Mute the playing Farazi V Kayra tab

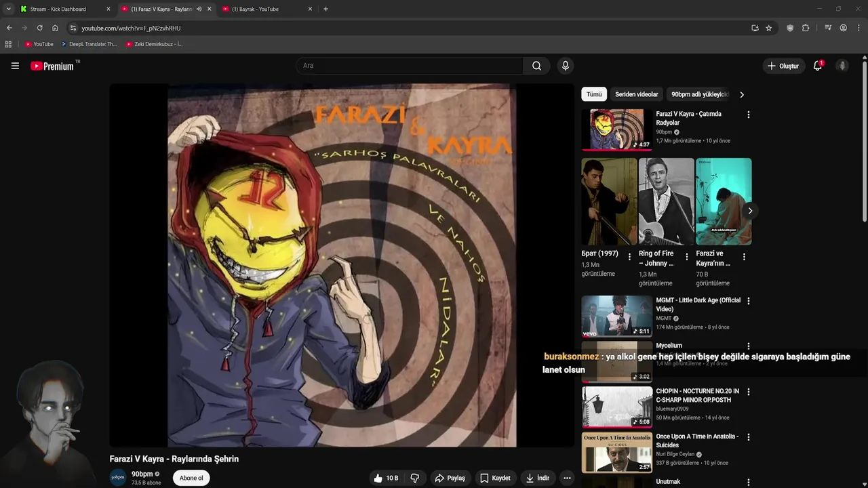199,9
